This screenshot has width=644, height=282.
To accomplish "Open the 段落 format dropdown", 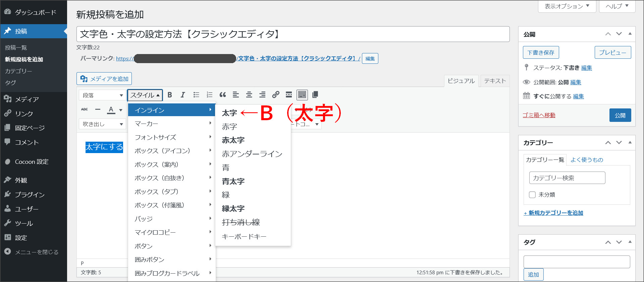I will coord(102,95).
